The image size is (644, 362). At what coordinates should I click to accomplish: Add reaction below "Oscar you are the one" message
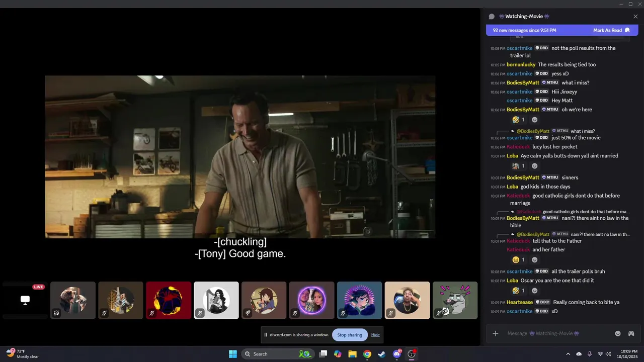pyautogui.click(x=534, y=291)
